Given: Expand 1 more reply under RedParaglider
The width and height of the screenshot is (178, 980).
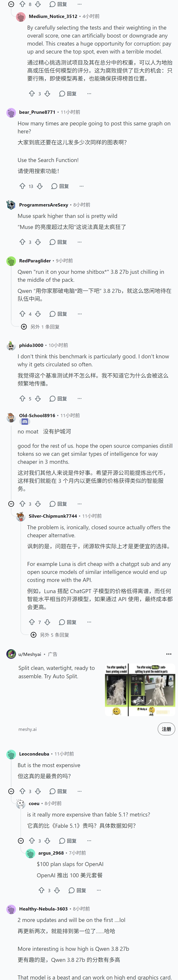Looking at the screenshot, I should pos(40,327).
